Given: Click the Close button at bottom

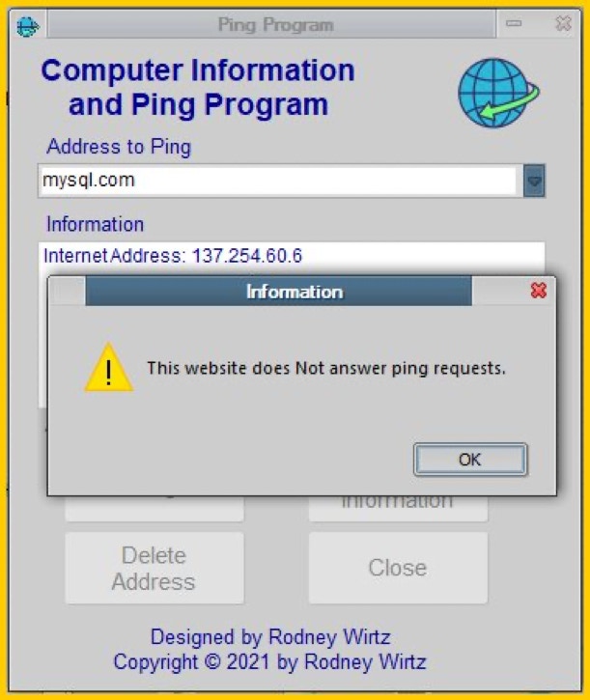Looking at the screenshot, I should [x=398, y=568].
